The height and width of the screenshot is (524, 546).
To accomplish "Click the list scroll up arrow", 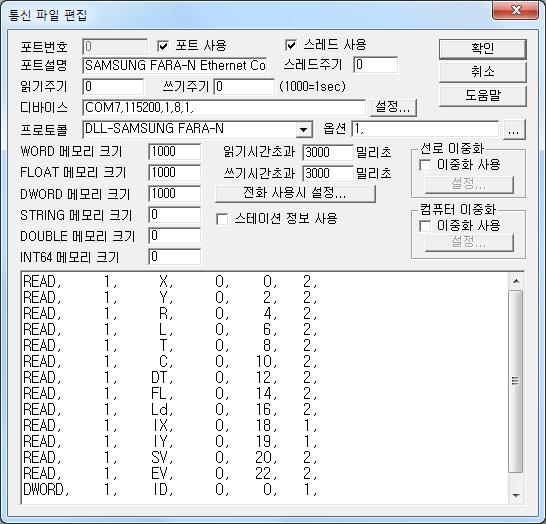I will [516, 281].
